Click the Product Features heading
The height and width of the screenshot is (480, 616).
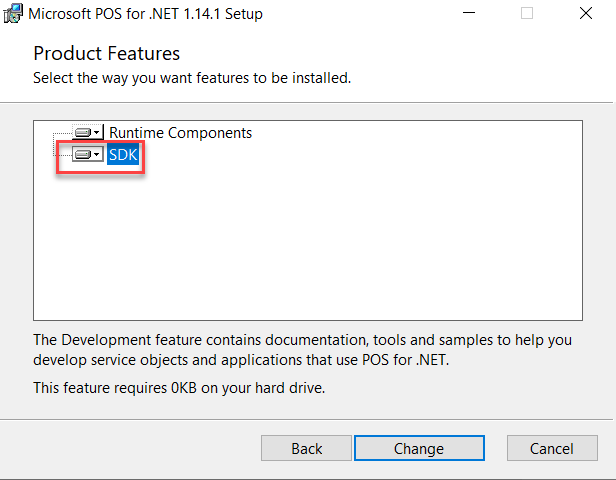pyautogui.click(x=107, y=53)
